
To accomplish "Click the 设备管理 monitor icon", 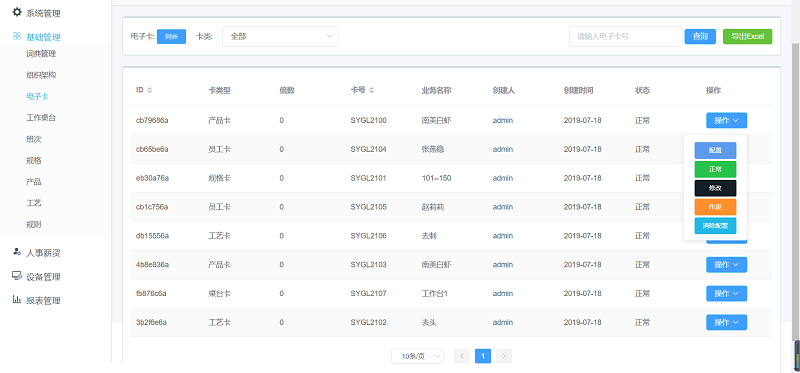I will 17,276.
